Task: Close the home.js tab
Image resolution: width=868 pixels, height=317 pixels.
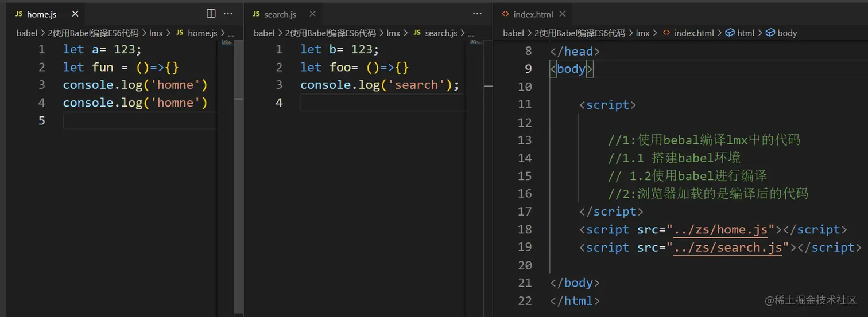Action: tap(75, 14)
